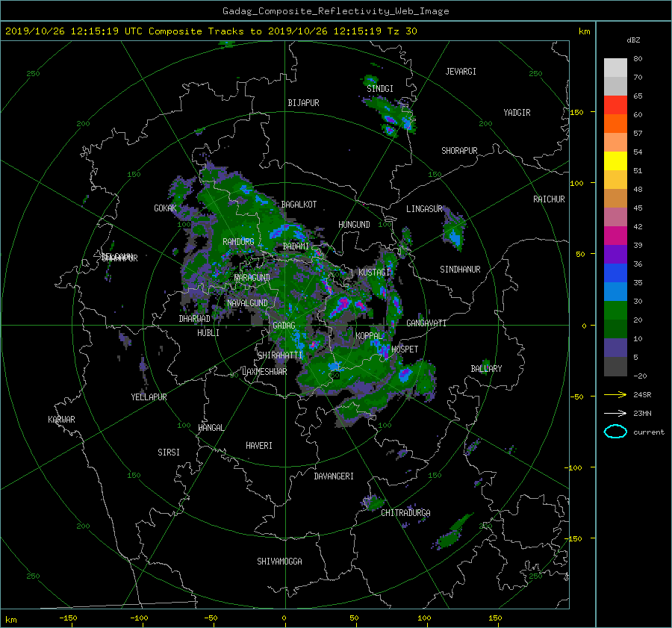The width and height of the screenshot is (672, 628).
Task: Click the DAVANGERI city label
Action: pyautogui.click(x=334, y=476)
